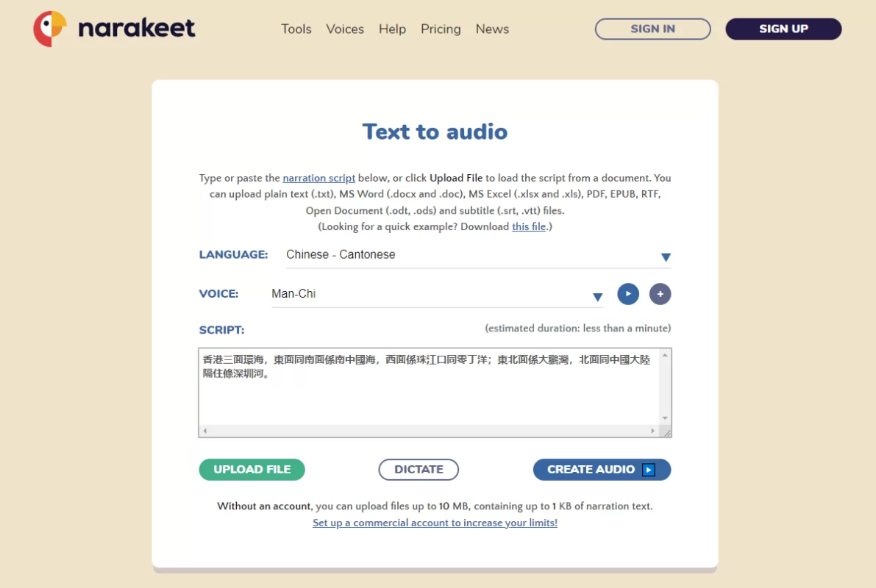Open the Voices menu item
This screenshot has width=876, height=588.
(x=345, y=29)
